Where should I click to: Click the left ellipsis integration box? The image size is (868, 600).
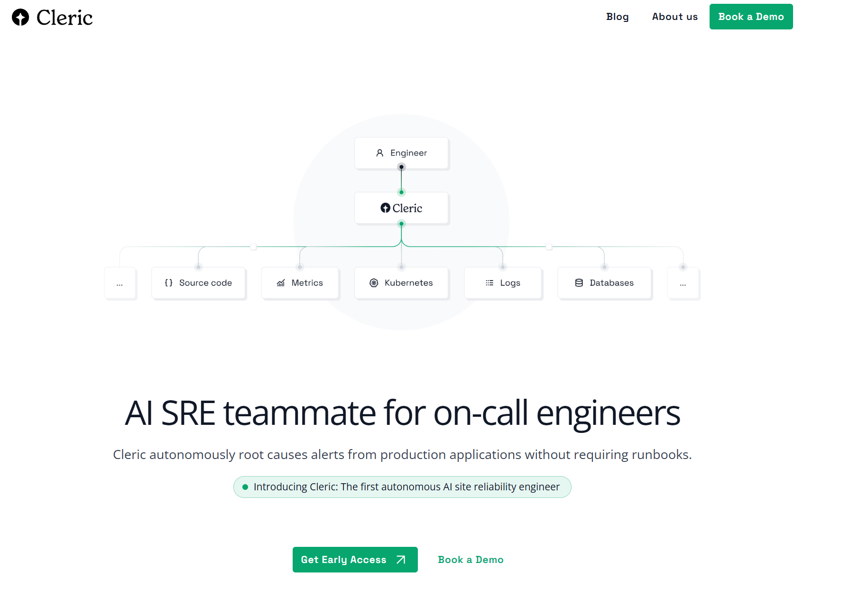[120, 283]
